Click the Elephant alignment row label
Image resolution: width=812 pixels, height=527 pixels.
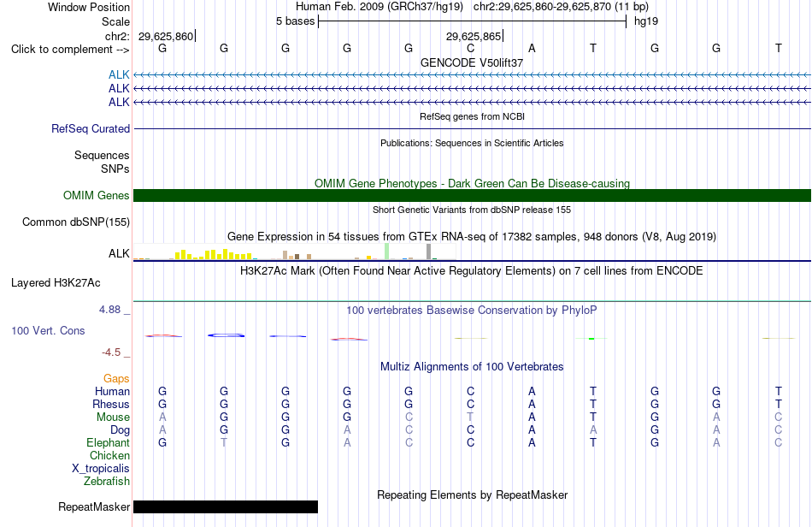click(x=108, y=443)
